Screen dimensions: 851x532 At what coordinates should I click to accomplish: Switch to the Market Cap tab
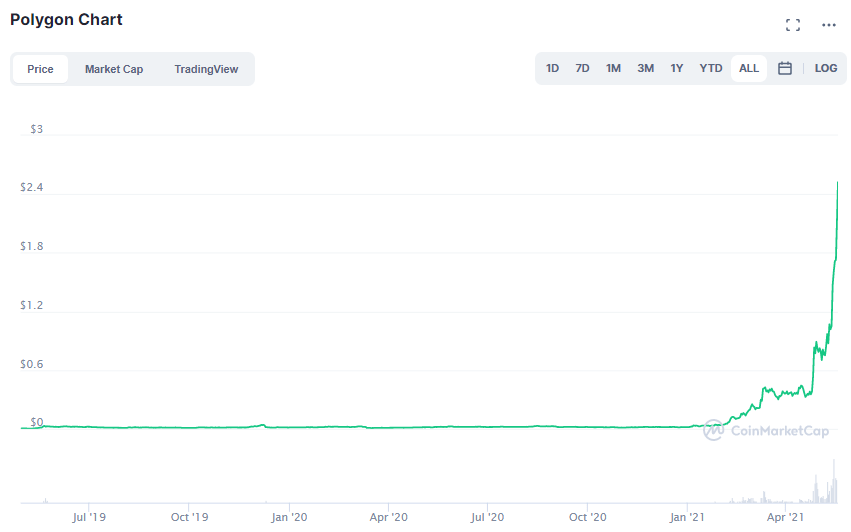tap(114, 69)
